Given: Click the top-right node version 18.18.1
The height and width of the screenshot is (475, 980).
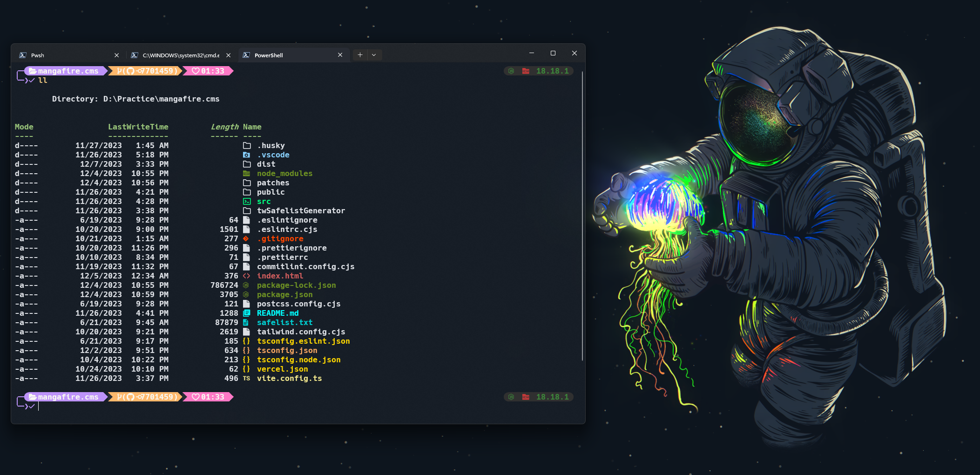Looking at the screenshot, I should click(x=552, y=71).
